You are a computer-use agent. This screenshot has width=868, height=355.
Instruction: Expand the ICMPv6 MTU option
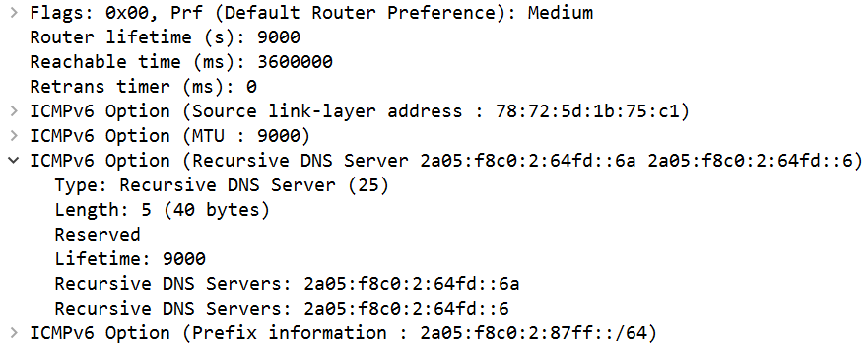tap(13, 136)
